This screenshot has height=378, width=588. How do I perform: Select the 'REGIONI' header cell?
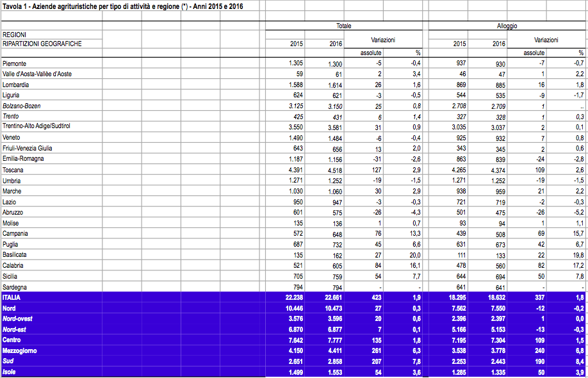click(x=14, y=35)
